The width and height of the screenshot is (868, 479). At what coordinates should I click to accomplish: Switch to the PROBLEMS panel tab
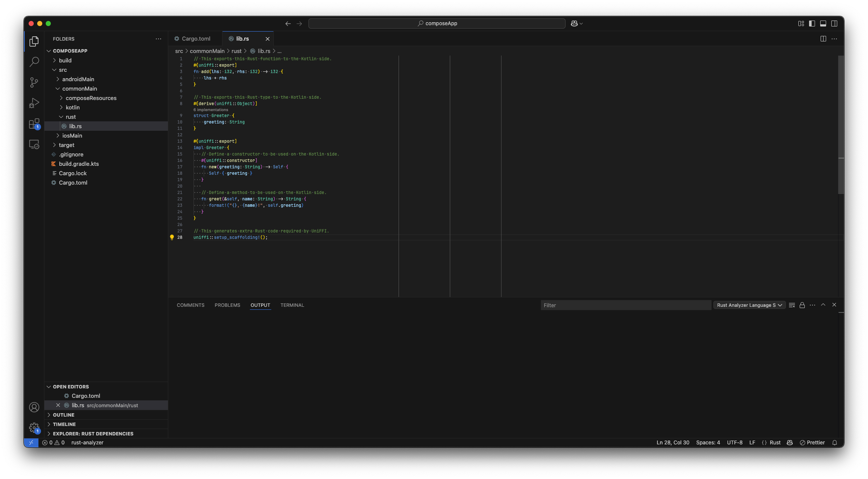coord(227,305)
